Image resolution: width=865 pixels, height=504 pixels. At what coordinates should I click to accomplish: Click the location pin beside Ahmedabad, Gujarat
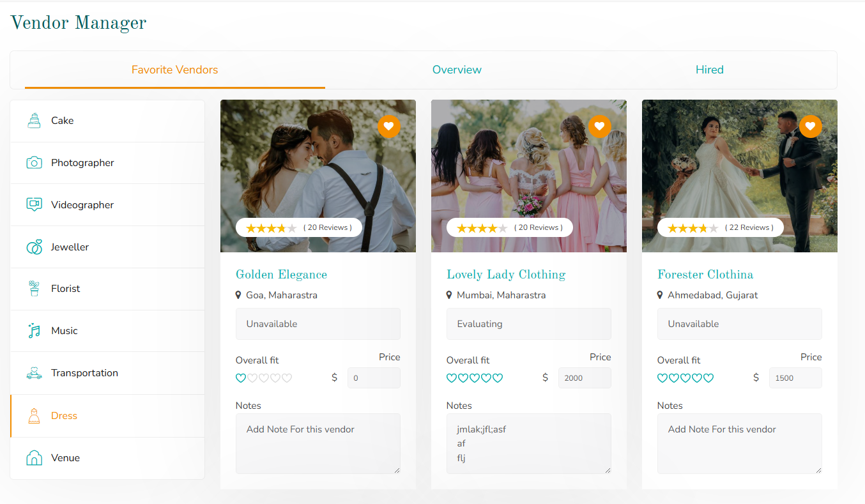tap(660, 295)
